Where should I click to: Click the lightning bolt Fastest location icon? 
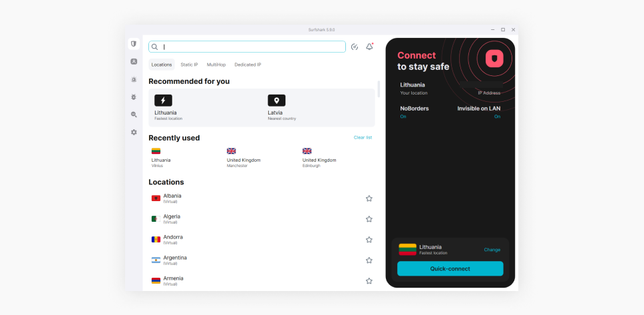pos(163,101)
